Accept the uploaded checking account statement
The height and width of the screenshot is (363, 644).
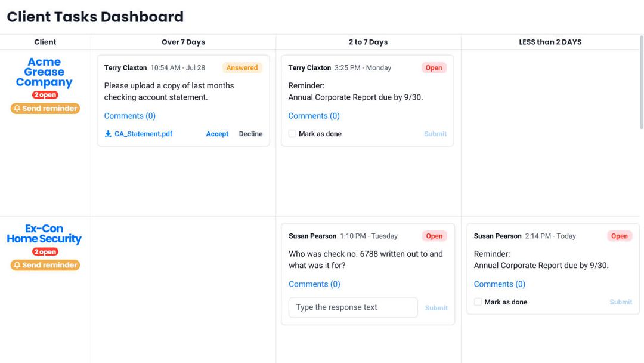(x=217, y=134)
